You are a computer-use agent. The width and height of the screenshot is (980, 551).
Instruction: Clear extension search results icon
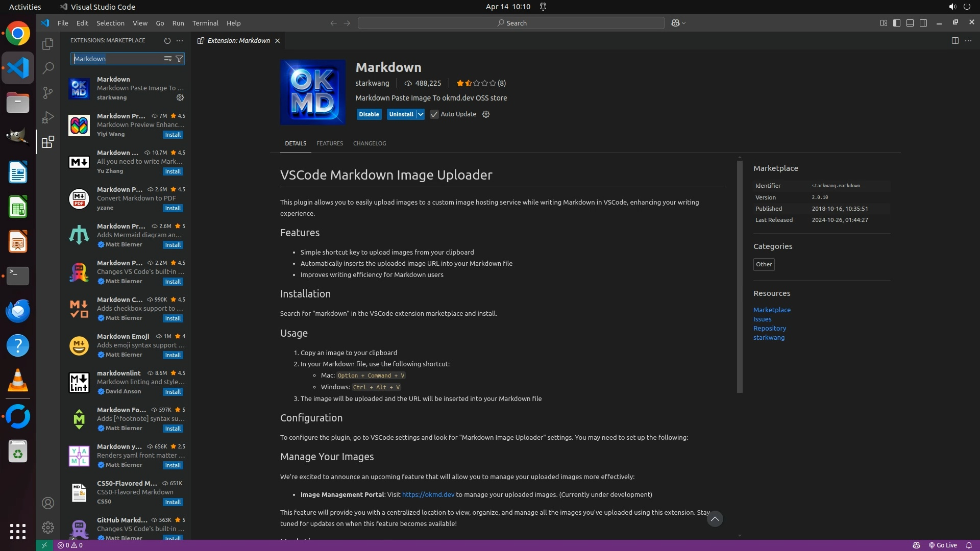[x=167, y=59]
